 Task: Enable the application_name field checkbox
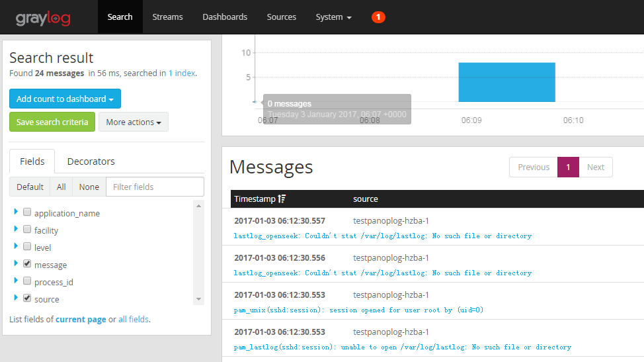coord(27,212)
